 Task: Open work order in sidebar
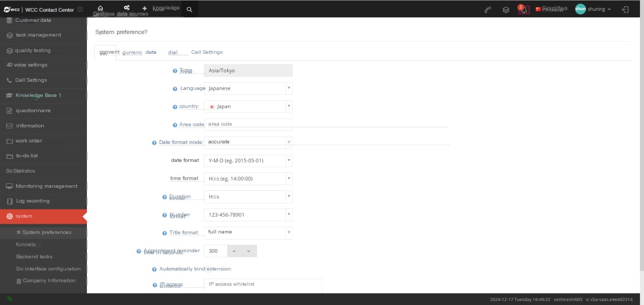tap(43, 141)
